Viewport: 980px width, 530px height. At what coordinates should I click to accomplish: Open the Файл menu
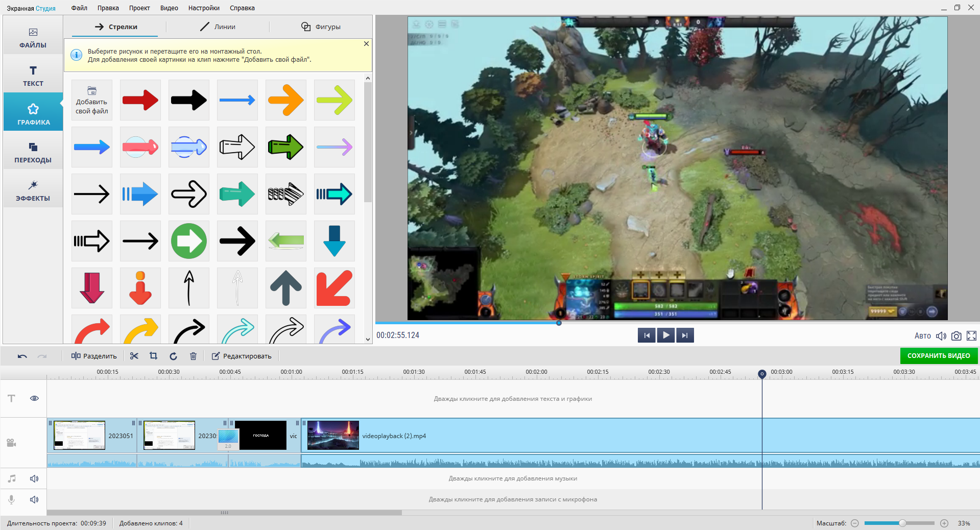pyautogui.click(x=79, y=8)
